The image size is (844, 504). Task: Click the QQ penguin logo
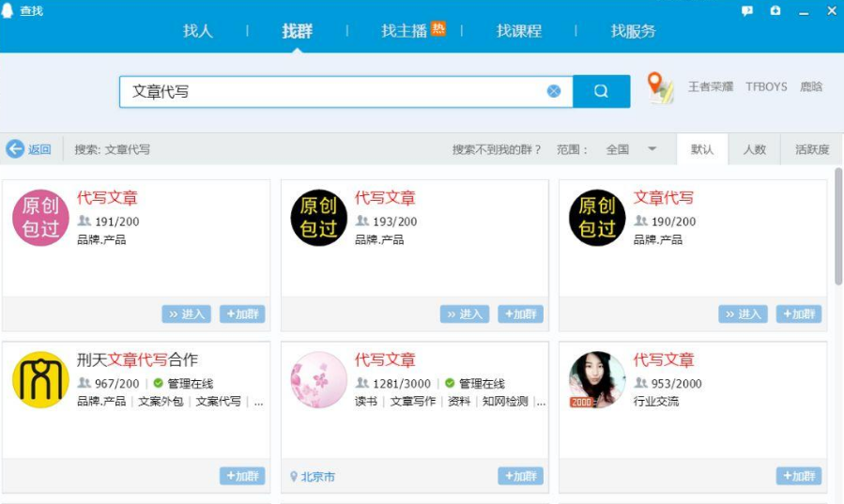9,10
